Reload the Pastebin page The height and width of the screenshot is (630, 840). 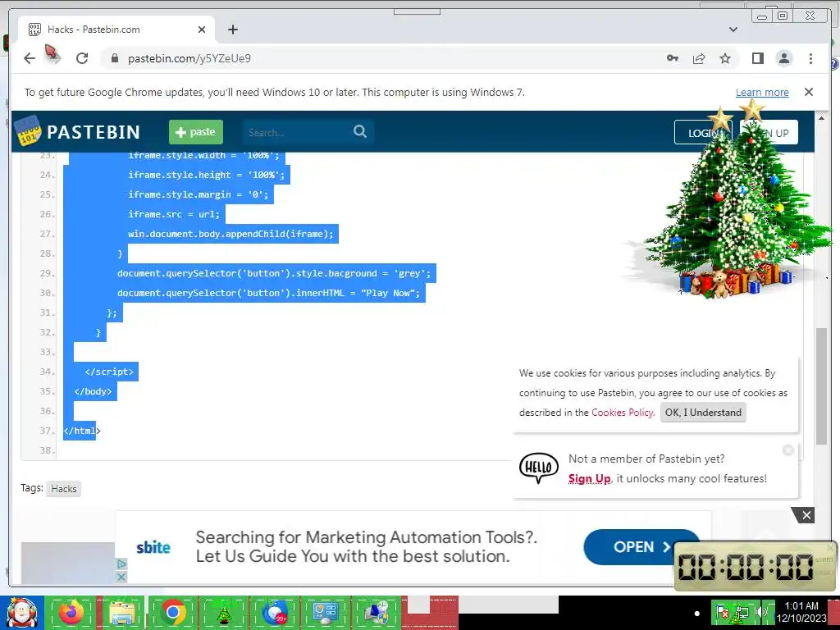click(82, 58)
